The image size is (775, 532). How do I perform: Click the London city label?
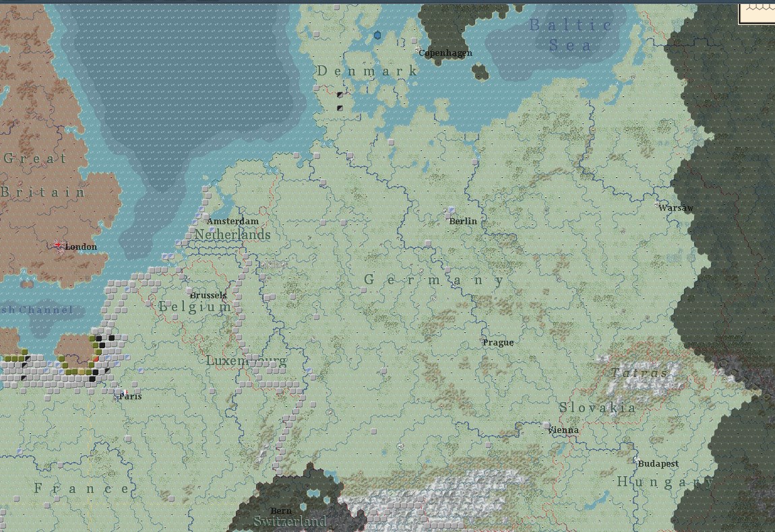point(81,246)
